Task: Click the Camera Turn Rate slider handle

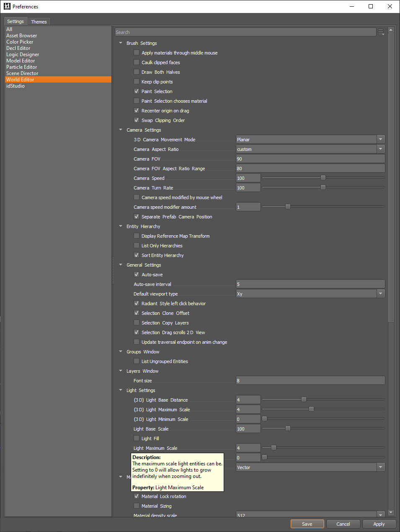Action: click(323, 187)
